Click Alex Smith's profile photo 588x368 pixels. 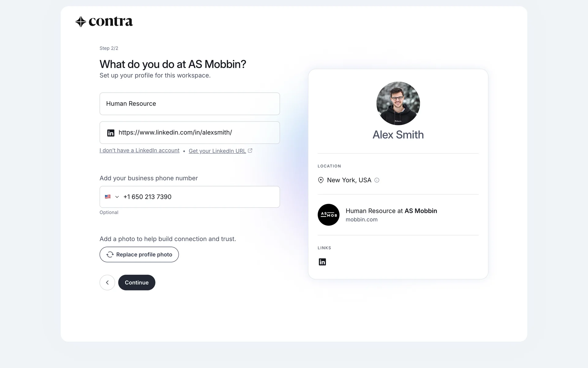[398, 103]
